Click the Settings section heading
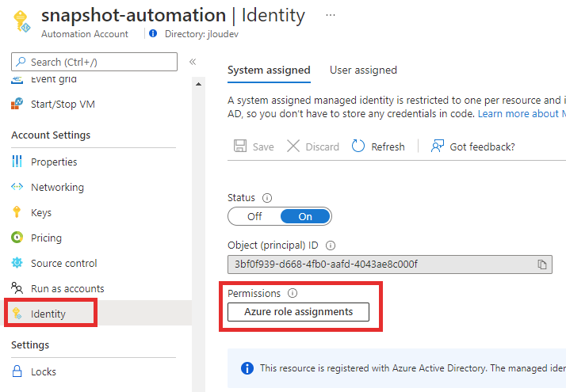This screenshot has width=566, height=392. click(x=30, y=345)
